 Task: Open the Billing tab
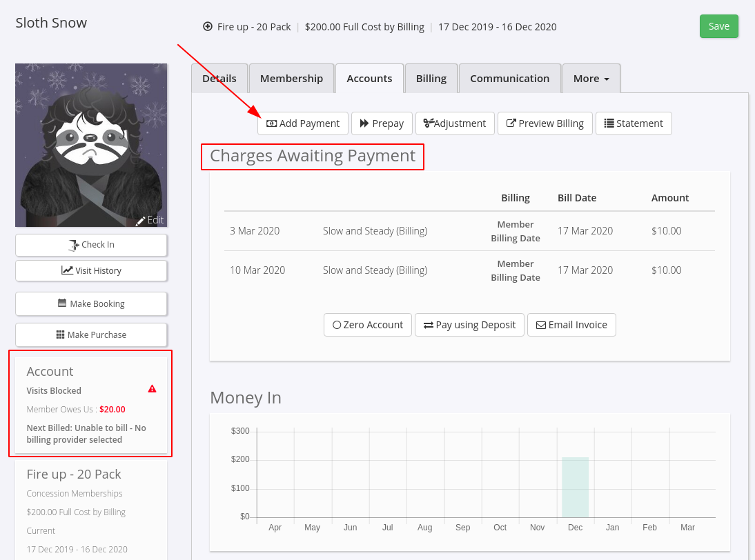pyautogui.click(x=431, y=79)
